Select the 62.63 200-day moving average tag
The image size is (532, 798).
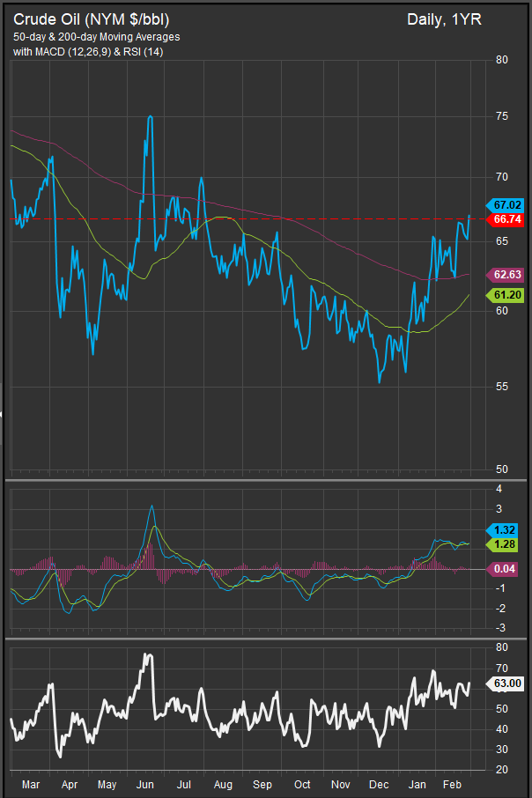(x=508, y=273)
